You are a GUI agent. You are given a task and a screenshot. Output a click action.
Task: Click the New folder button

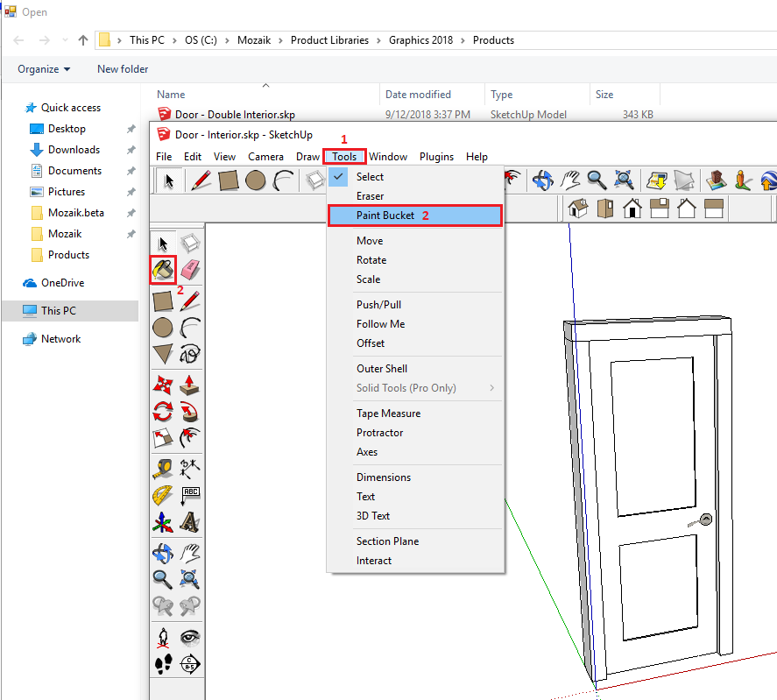[x=123, y=69]
